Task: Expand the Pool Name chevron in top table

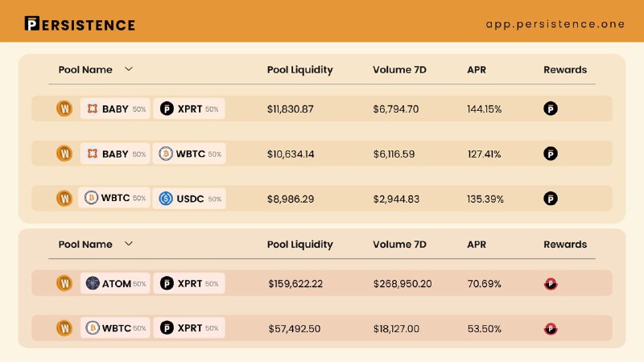Action: (129, 69)
